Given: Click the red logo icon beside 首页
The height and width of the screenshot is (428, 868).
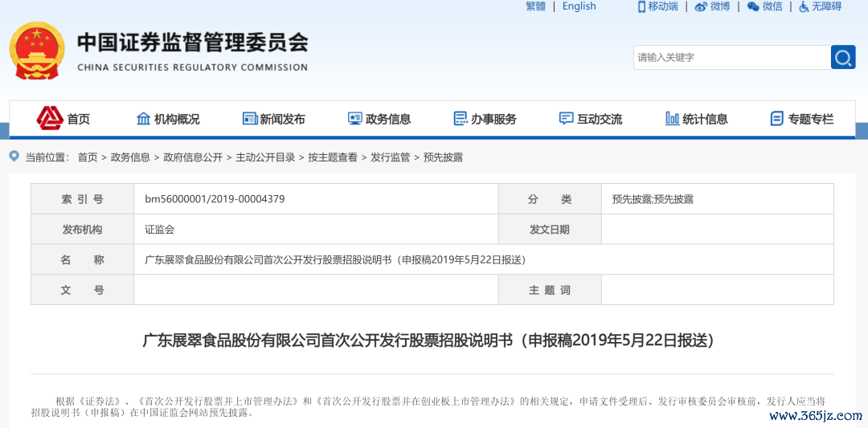Looking at the screenshot, I should pos(51,117).
